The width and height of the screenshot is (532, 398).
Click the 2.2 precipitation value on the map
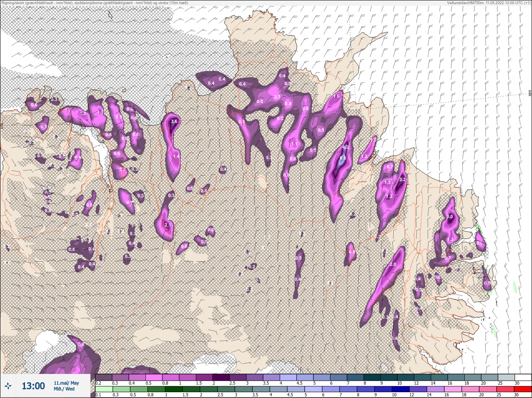pyautogui.click(x=389, y=196)
